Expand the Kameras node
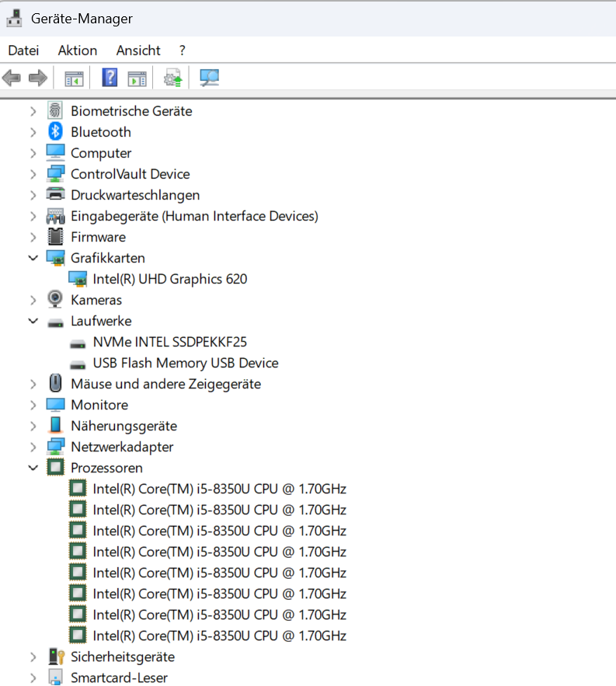616x686 pixels. point(33,300)
